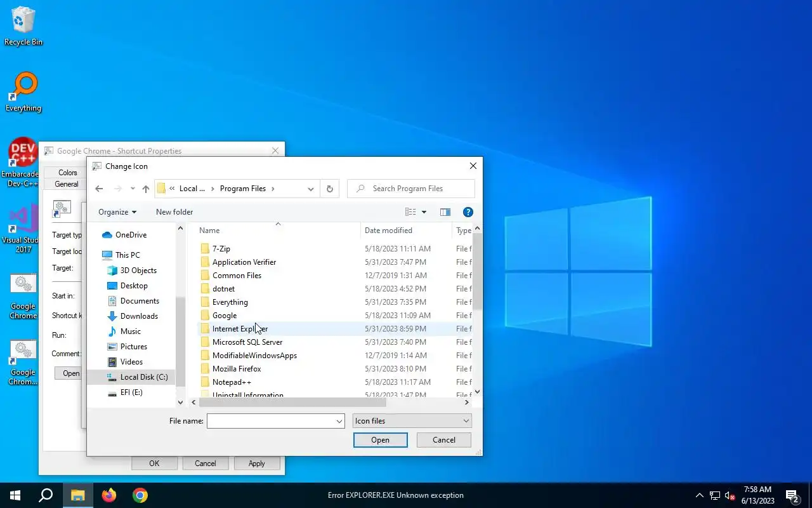
Task: Open the recent locations dropdown arrow
Action: click(x=133, y=189)
